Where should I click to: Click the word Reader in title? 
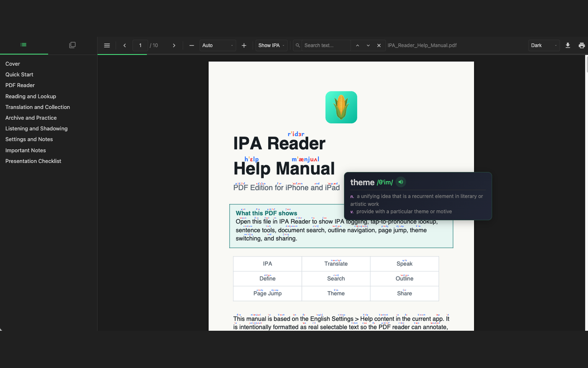click(296, 144)
